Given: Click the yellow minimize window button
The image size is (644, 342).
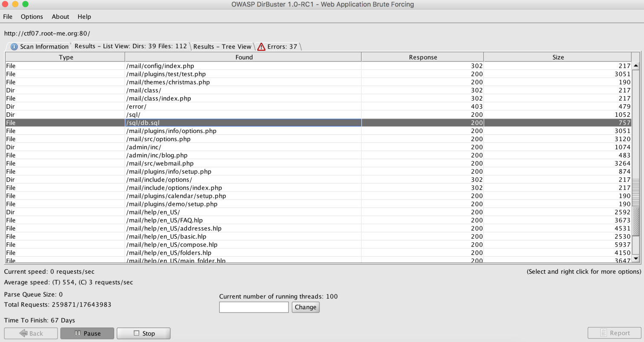Looking at the screenshot, I should 15,4.
